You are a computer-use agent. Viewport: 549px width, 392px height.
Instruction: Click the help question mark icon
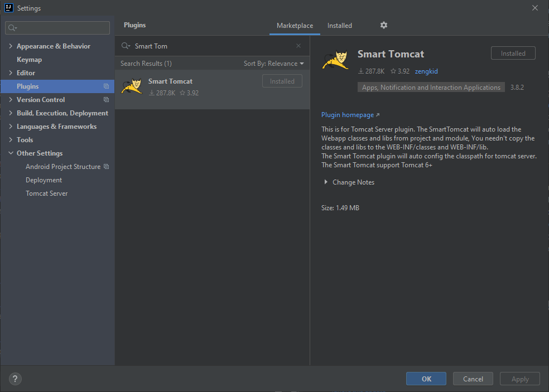click(15, 379)
